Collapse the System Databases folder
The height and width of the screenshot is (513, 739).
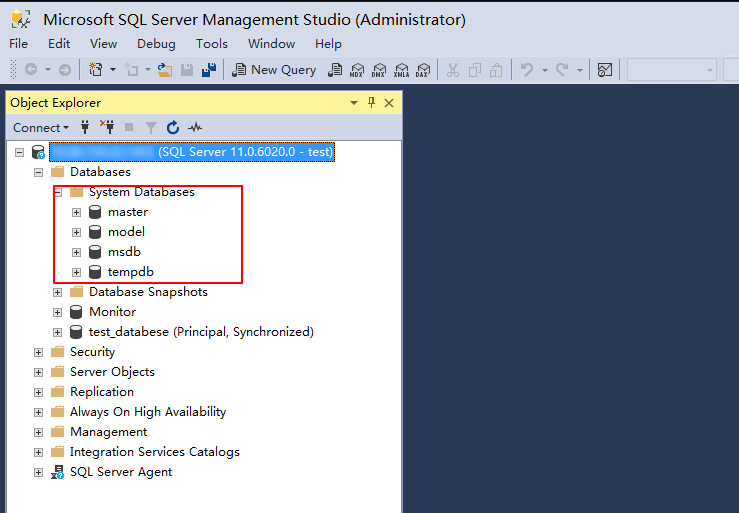[57, 192]
